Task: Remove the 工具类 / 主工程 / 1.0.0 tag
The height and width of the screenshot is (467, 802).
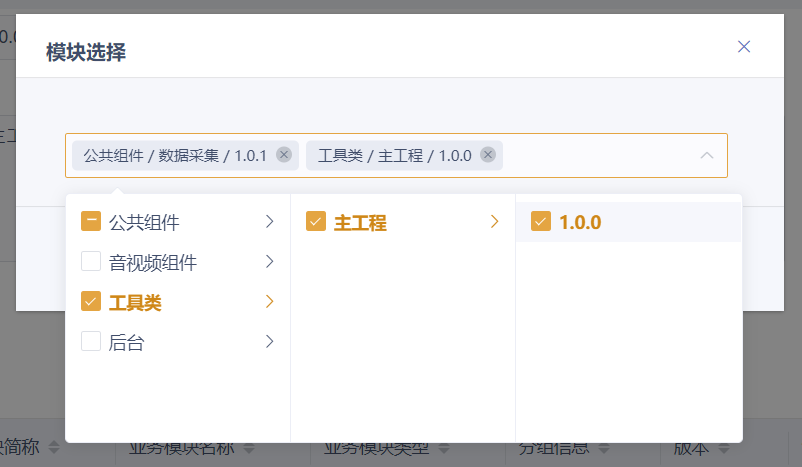Action: pyautogui.click(x=488, y=155)
